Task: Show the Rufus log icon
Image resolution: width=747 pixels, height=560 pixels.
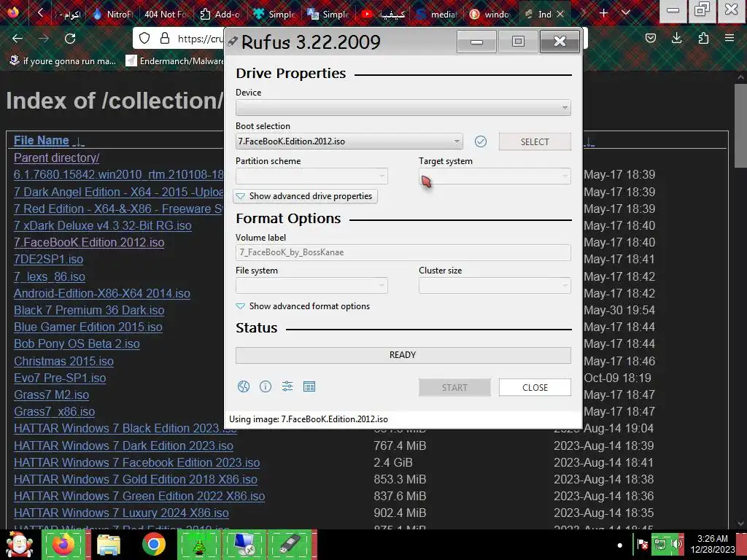Action: [309, 386]
